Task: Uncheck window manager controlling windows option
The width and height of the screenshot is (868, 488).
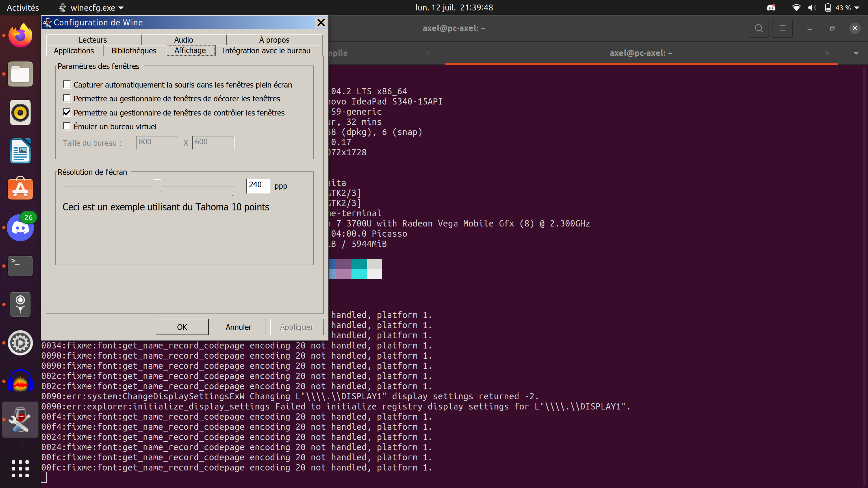Action: [x=67, y=112]
